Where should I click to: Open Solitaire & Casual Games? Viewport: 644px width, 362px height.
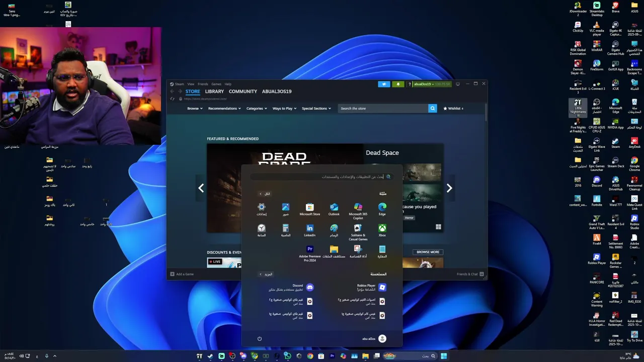pos(358,232)
